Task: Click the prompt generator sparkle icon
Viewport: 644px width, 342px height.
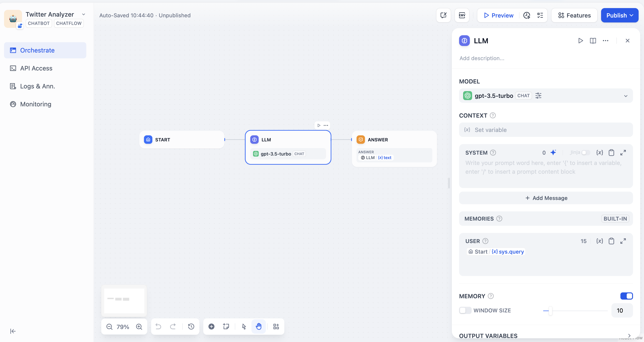Action: pos(553,153)
